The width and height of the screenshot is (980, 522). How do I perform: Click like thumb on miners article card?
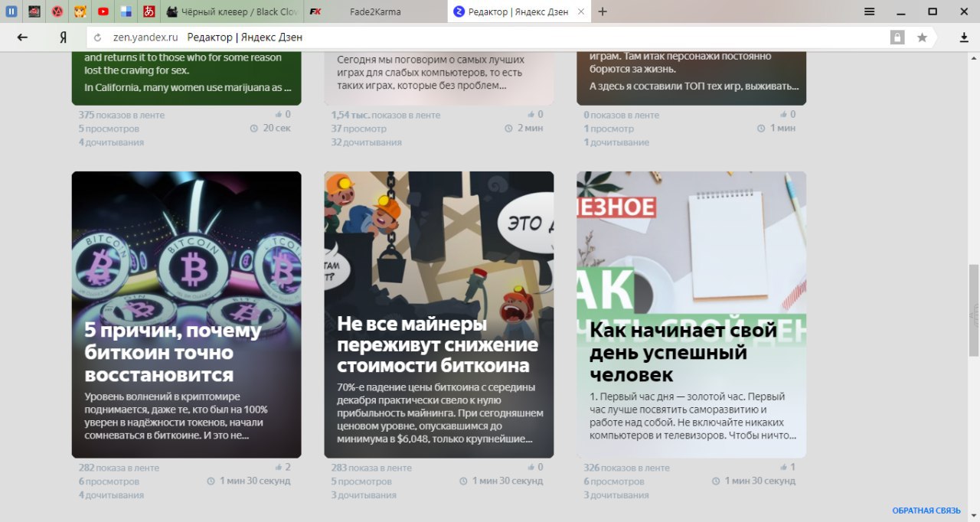[531, 467]
